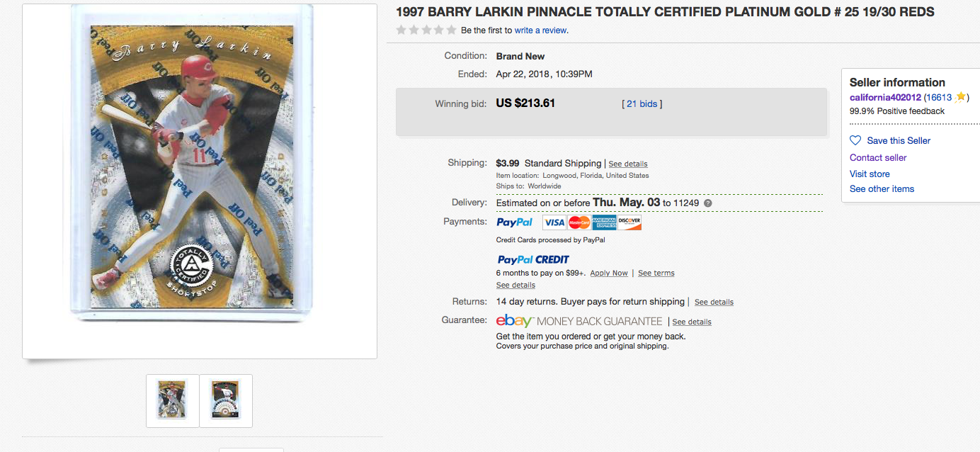980x452 pixels.
Task: Click the Discover card icon
Action: pyautogui.click(x=629, y=222)
